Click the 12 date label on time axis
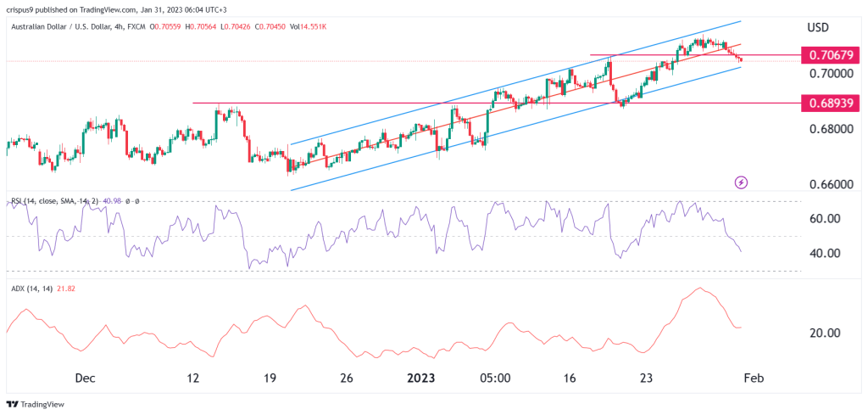The image size is (868, 415). tap(192, 379)
